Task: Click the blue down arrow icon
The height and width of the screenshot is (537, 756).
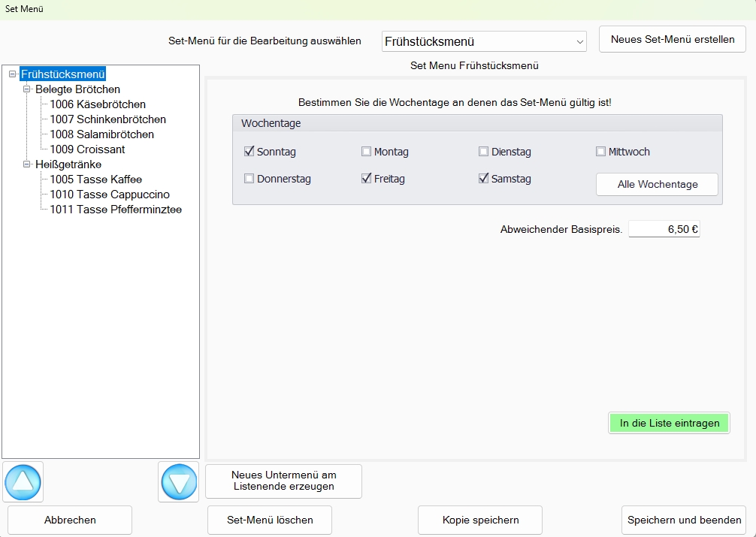Action: [x=179, y=482]
